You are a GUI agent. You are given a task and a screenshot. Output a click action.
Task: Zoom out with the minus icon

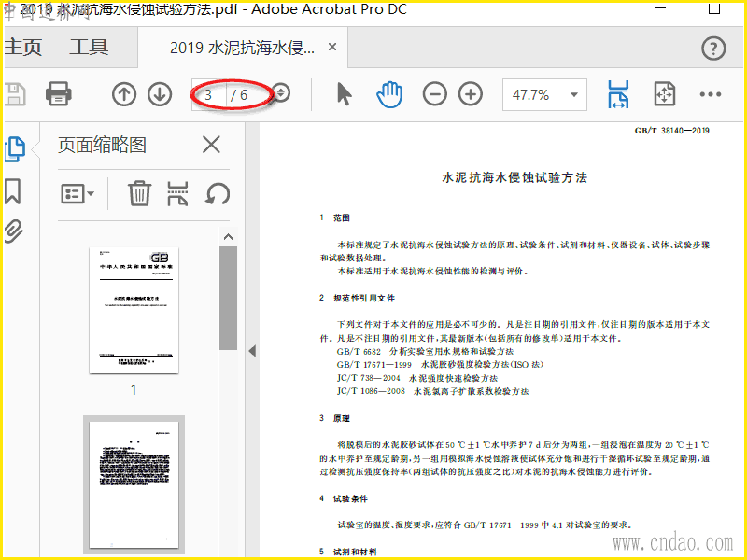(x=434, y=94)
